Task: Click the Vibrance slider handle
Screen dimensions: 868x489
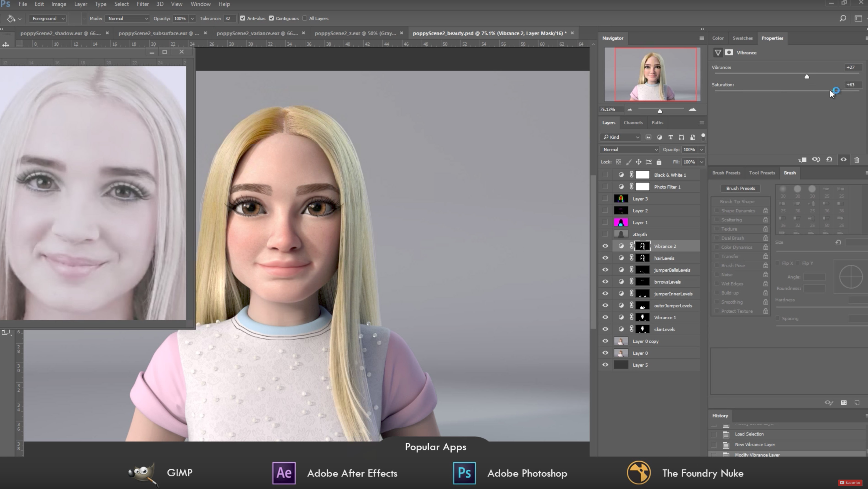Action: 807,76
